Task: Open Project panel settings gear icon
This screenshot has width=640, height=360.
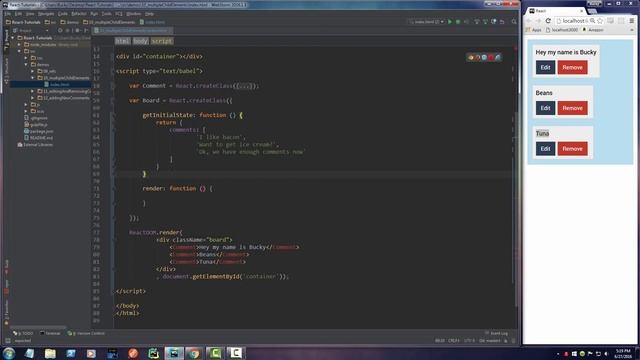Action: point(77,30)
